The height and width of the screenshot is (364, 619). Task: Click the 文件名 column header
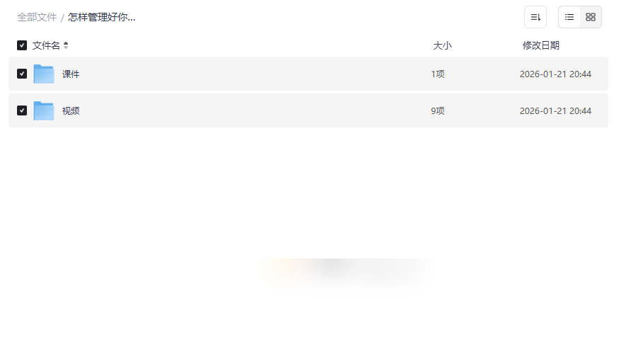click(x=46, y=45)
